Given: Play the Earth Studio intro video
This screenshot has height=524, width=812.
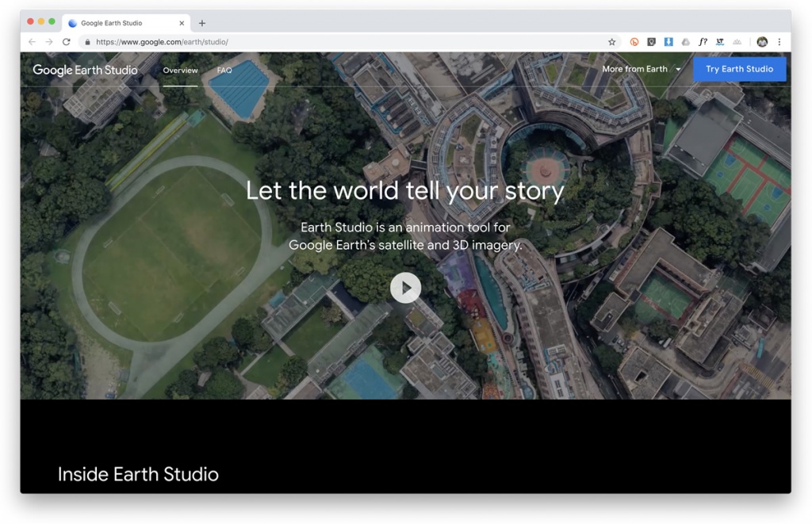Looking at the screenshot, I should coord(406,288).
